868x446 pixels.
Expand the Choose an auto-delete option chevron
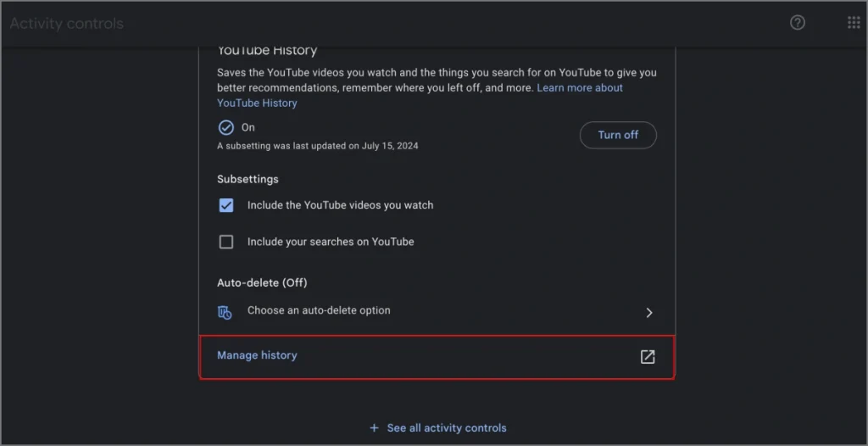[649, 313]
